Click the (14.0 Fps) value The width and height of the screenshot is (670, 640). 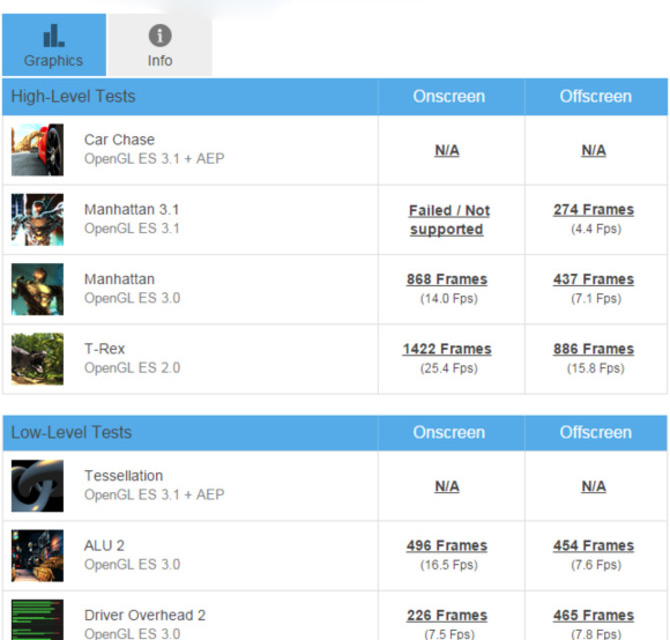coord(449,298)
